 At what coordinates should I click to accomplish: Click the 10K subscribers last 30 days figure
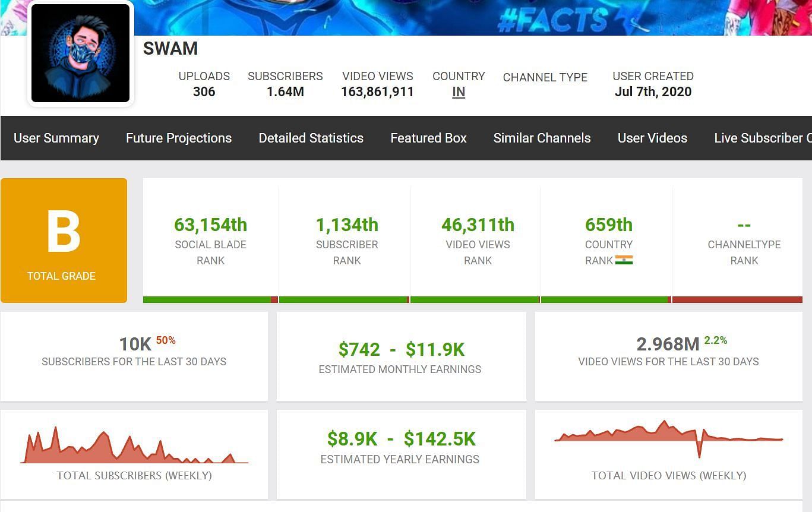pyautogui.click(x=135, y=345)
